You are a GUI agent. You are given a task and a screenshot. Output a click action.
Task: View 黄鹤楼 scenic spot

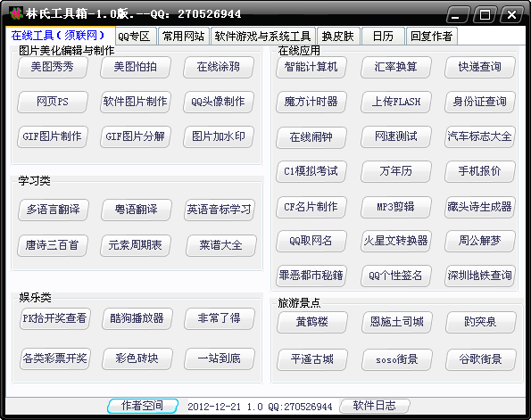[312, 322]
